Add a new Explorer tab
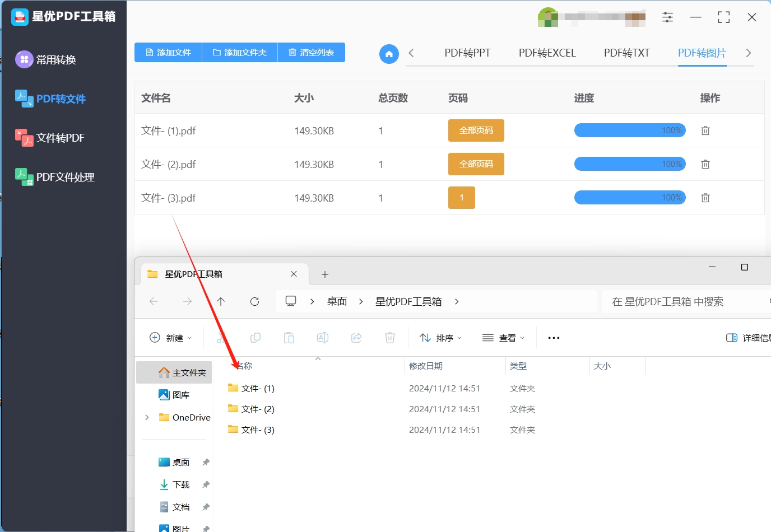 point(325,274)
